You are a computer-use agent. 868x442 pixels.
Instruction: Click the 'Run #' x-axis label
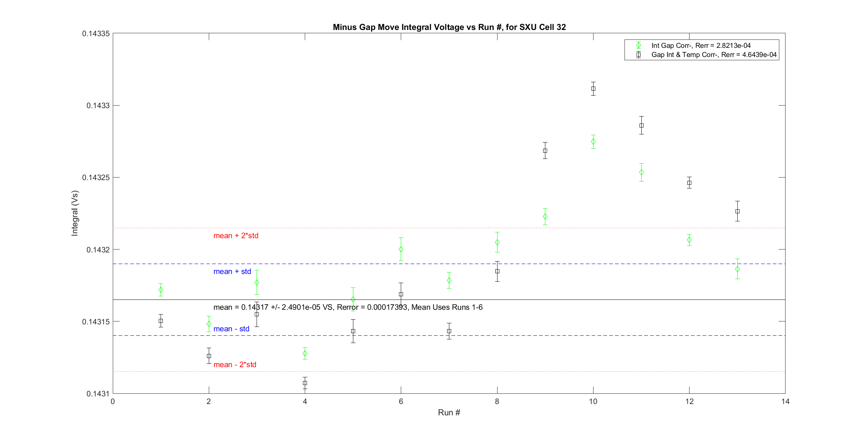tap(449, 412)
